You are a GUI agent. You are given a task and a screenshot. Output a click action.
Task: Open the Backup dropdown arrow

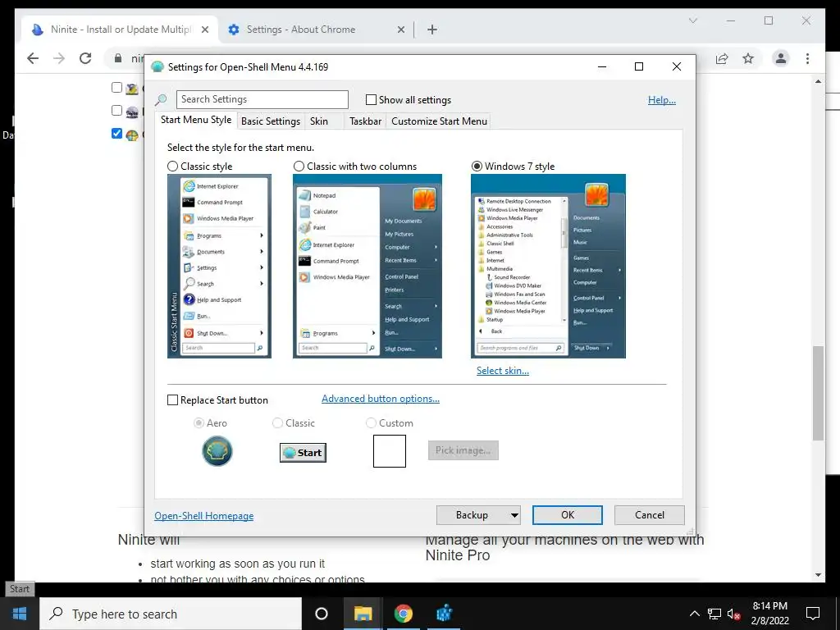[514, 515]
